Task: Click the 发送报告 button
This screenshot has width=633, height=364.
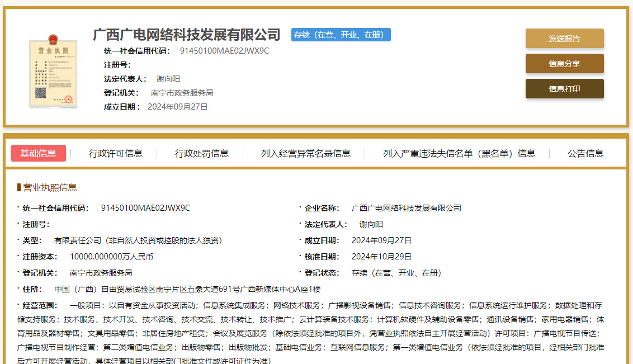Action: pos(564,39)
